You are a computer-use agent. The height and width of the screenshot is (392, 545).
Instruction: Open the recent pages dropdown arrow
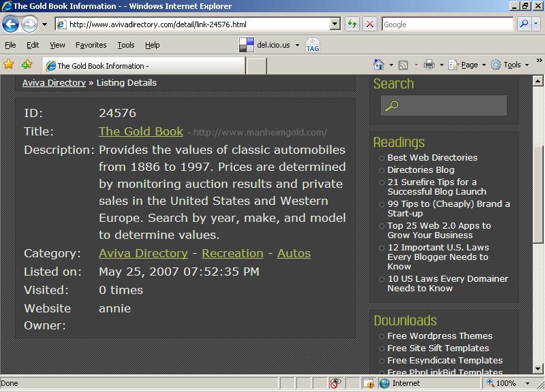(44, 24)
